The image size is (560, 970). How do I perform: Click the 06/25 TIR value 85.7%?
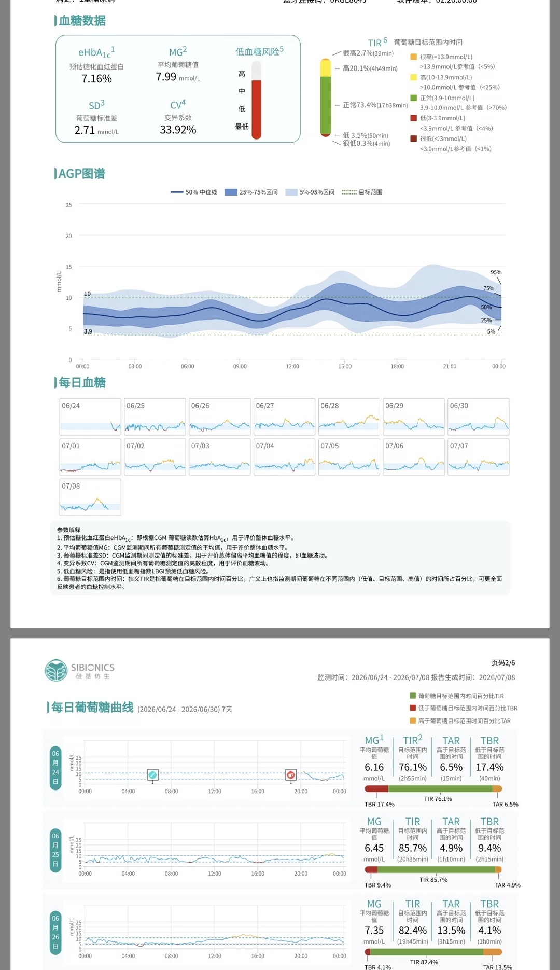(413, 848)
